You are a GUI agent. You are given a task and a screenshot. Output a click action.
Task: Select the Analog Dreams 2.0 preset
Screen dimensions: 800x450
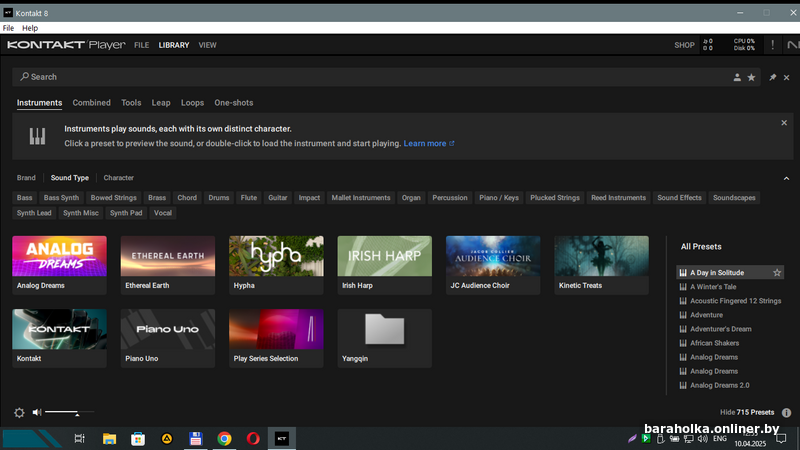[730, 386]
